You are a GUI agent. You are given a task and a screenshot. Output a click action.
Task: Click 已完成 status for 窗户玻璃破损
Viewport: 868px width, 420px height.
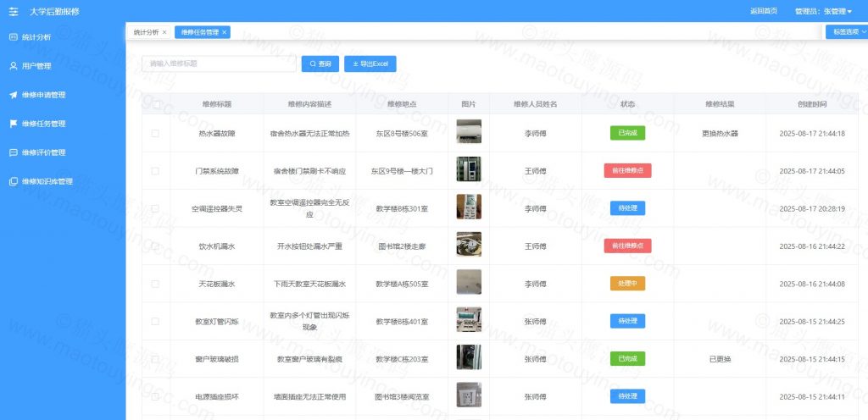(x=628, y=359)
